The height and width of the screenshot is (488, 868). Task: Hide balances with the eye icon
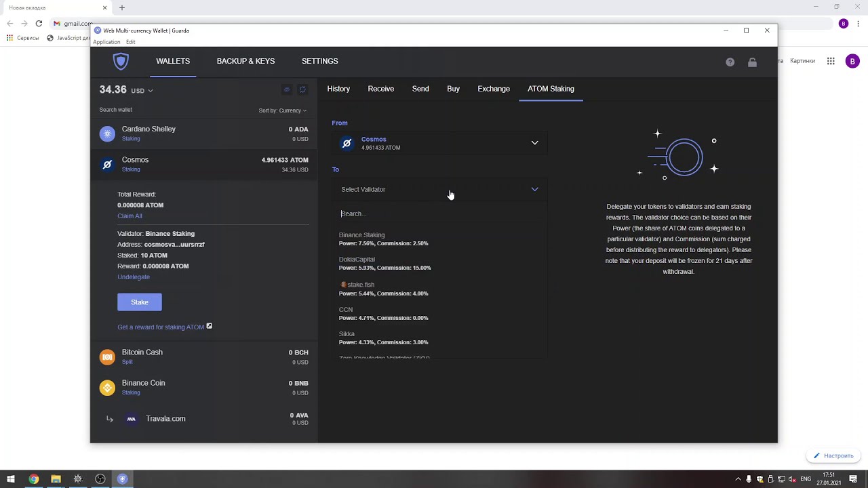click(286, 90)
